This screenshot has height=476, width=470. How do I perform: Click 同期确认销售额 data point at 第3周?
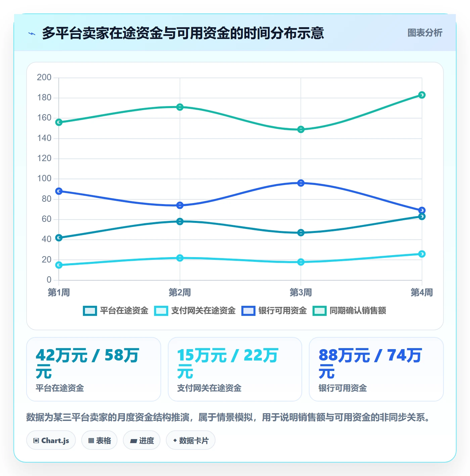[x=301, y=130]
